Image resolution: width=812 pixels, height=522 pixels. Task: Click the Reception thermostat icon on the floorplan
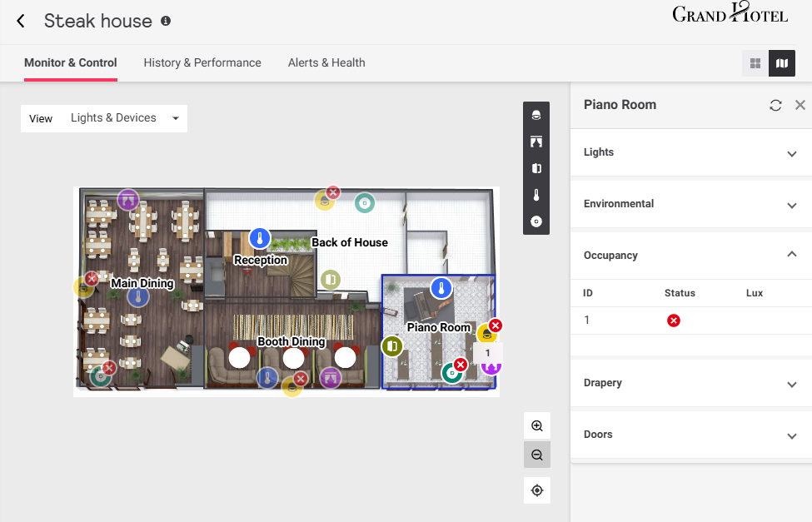260,239
